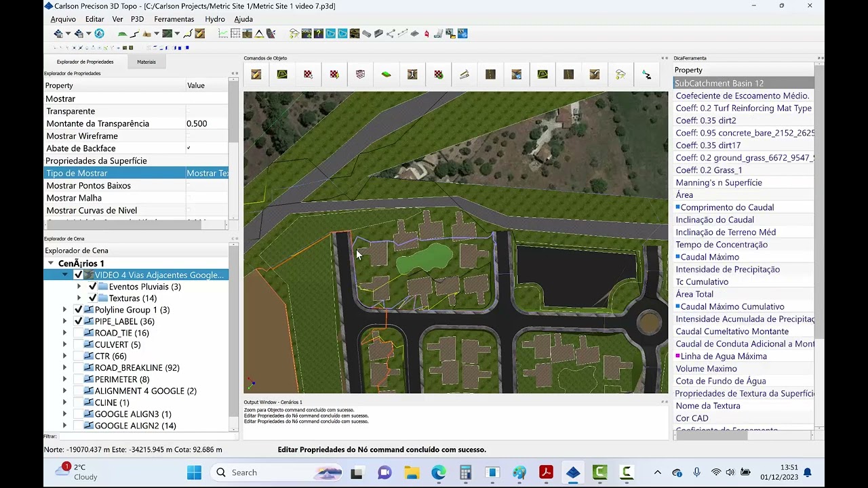
Task: Select Comprimento do Caudal property
Action: 727,207
